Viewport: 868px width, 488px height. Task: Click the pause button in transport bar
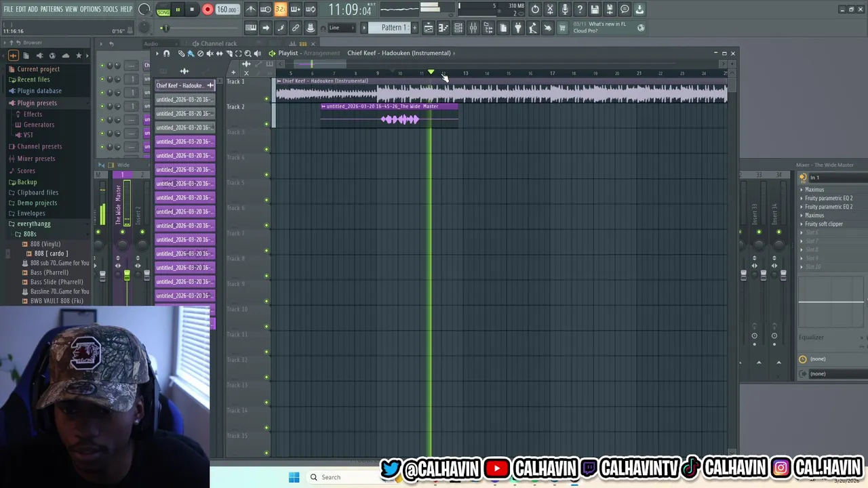tap(178, 9)
